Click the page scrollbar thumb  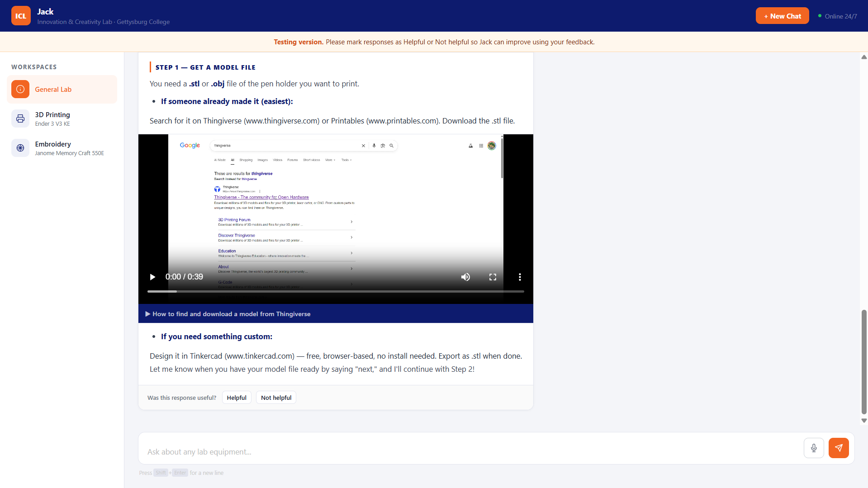point(864,362)
